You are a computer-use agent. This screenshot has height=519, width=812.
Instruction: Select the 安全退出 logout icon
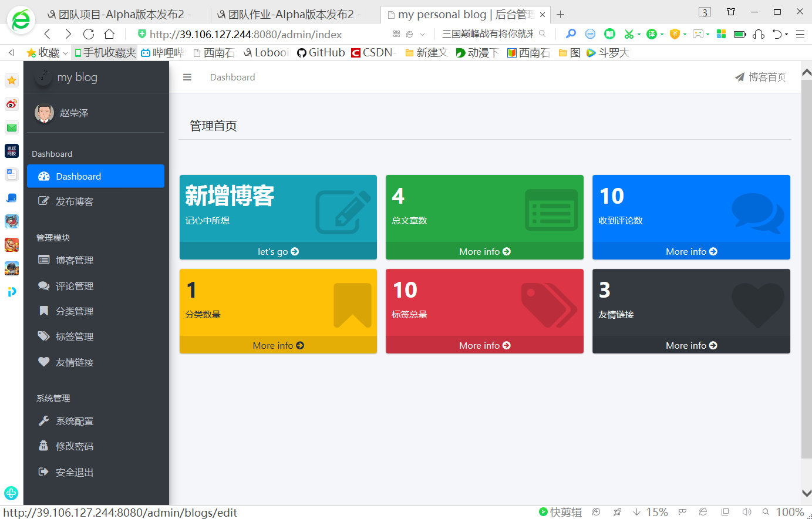tap(43, 471)
